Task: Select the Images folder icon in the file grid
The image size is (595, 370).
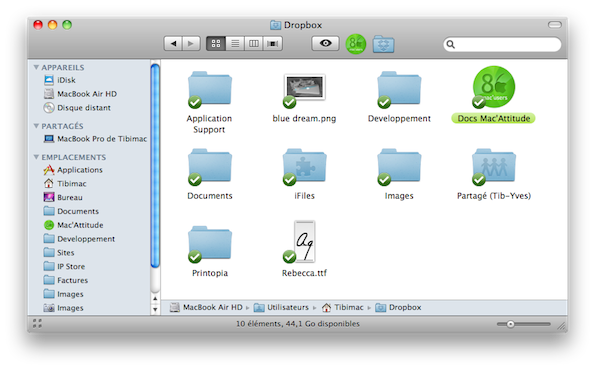Action: [399, 166]
